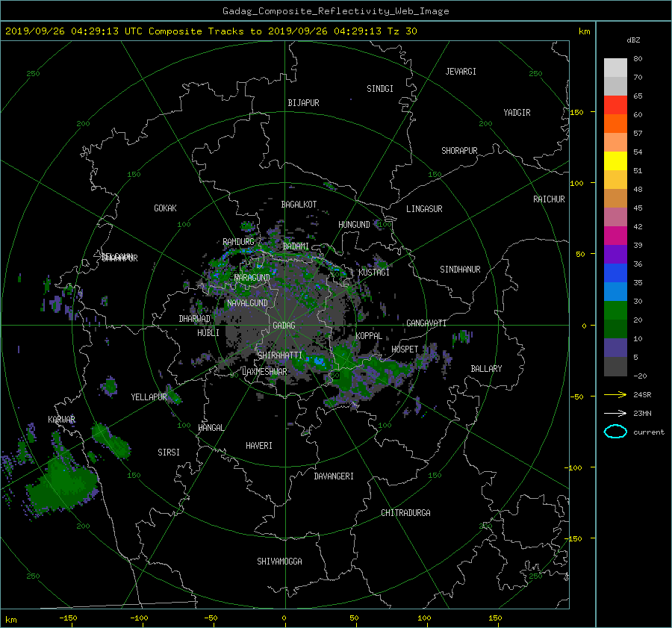Image resolution: width=672 pixels, height=628 pixels.
Task: Click the KARWAR city label
Action: (x=61, y=419)
